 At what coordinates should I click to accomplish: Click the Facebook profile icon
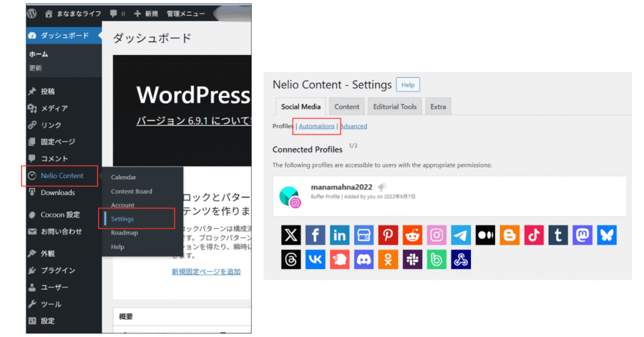[315, 235]
